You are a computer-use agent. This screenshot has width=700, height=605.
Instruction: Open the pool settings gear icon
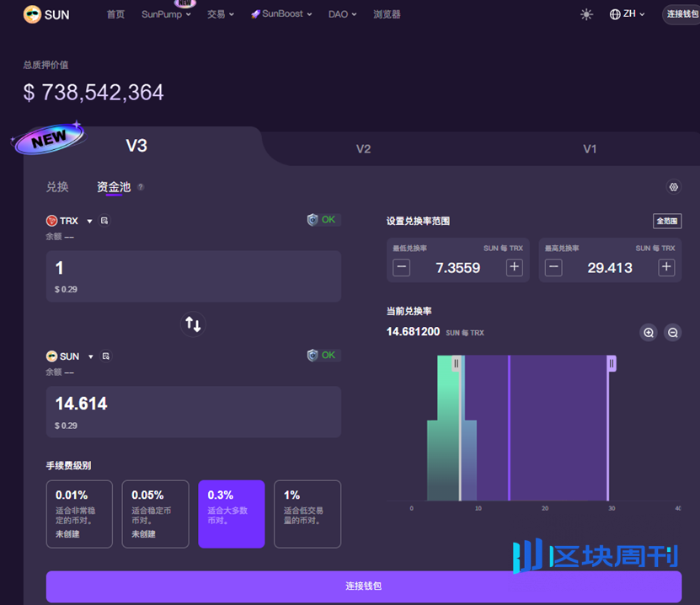(x=673, y=187)
